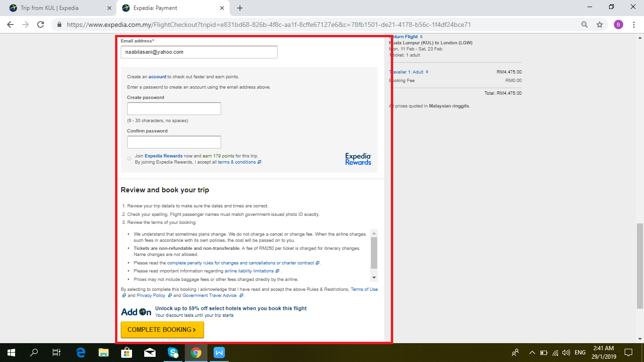Click the Chrome taskbar icon
This screenshot has width=644, height=362.
pyautogui.click(x=196, y=352)
